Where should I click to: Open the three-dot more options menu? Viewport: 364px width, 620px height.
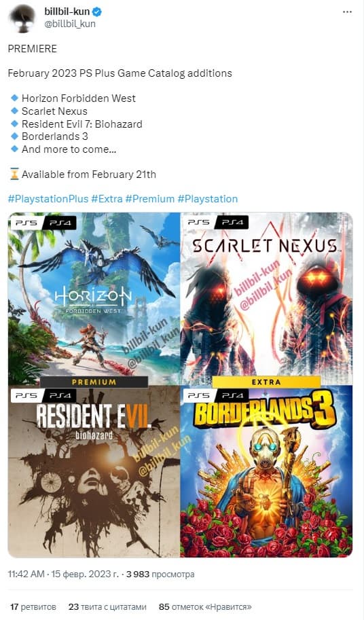click(x=347, y=12)
